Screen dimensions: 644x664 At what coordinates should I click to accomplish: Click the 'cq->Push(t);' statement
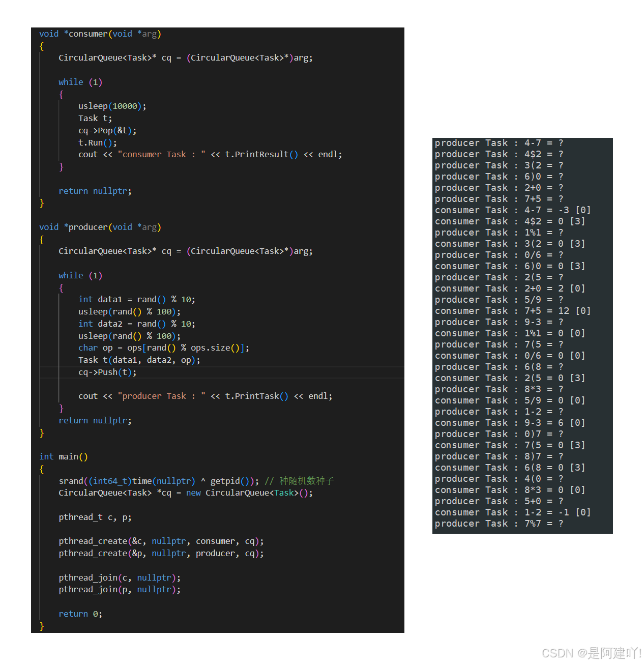(107, 372)
